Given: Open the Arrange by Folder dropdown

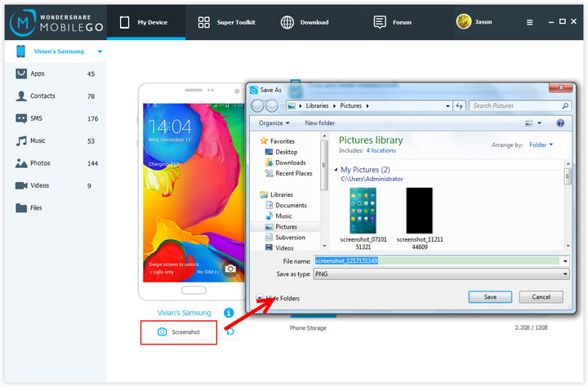Looking at the screenshot, I should pos(541,145).
